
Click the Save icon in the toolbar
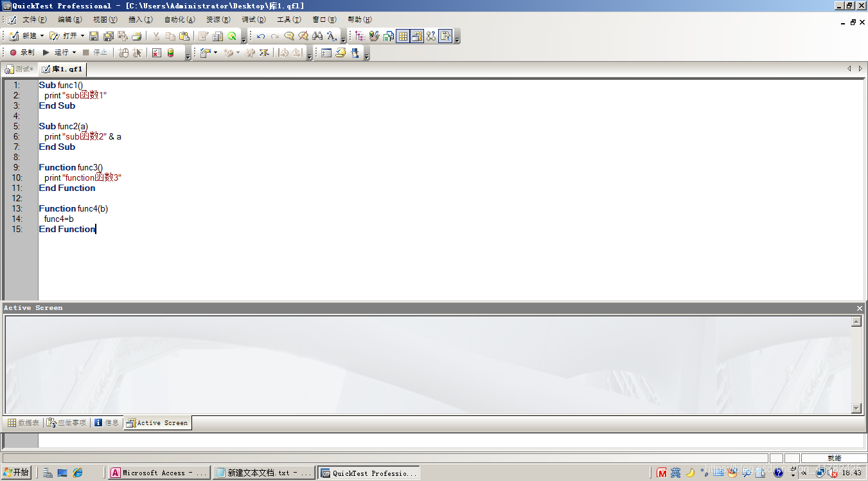[94, 36]
